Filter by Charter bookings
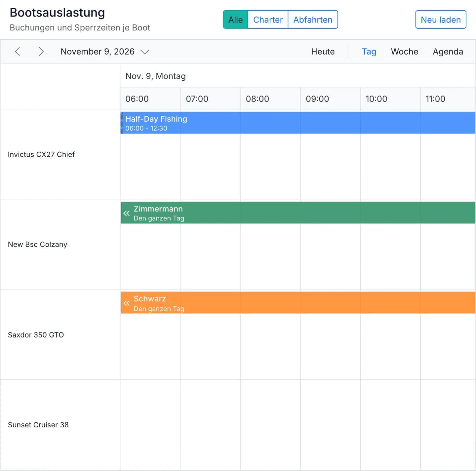The width and height of the screenshot is (476, 471). [x=268, y=20]
